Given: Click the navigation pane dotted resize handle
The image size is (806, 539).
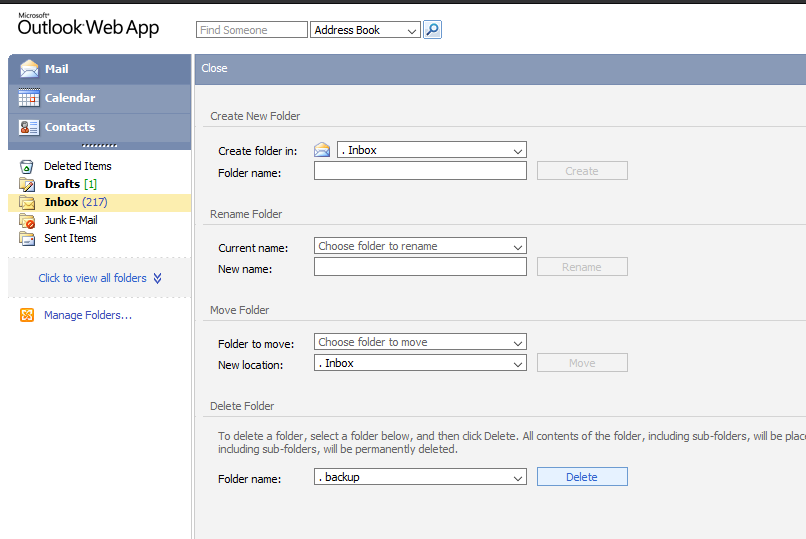Looking at the screenshot, I should point(99,145).
